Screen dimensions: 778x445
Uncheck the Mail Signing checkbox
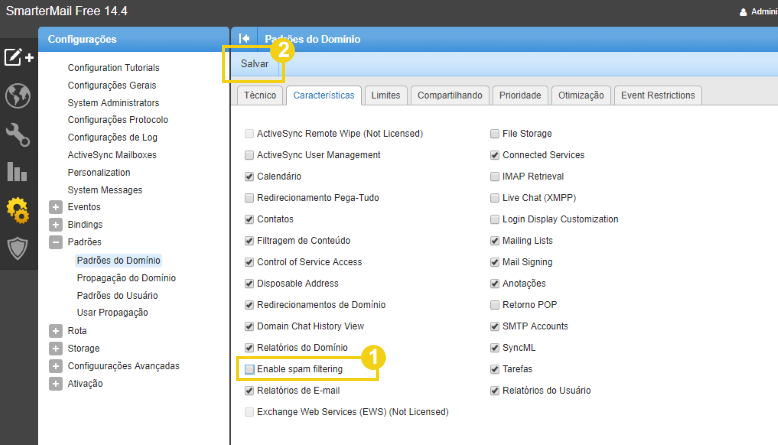[x=495, y=262]
